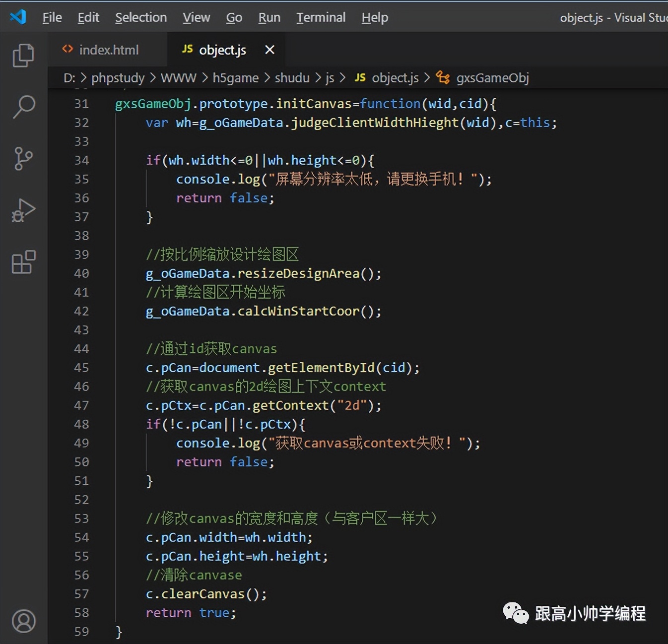Click getElementById on line 45

321,368
